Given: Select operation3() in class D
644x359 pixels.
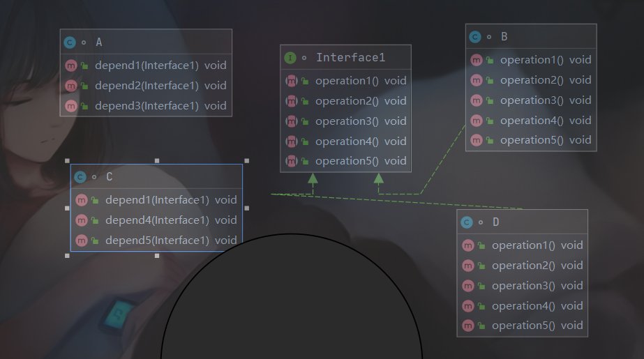Looking at the screenshot, I should (x=523, y=286).
